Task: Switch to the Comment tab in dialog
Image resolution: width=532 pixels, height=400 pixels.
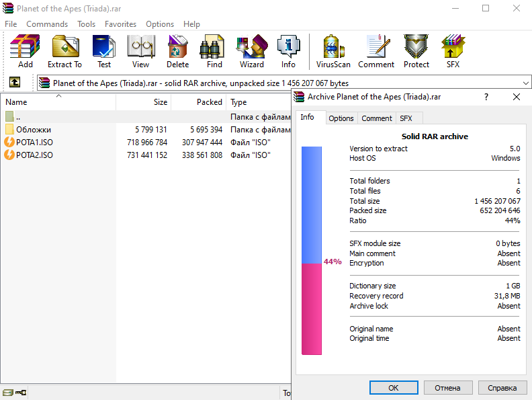Action: click(x=377, y=118)
